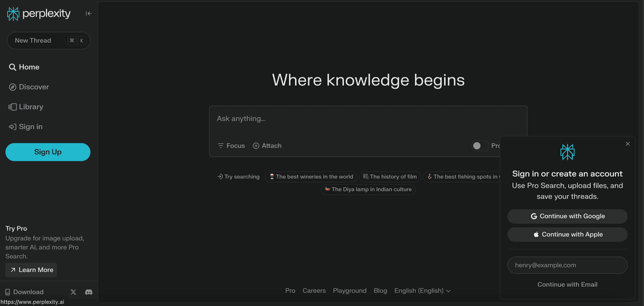Click the email address input field
Viewport: 644px width, 306px height.
click(567, 266)
